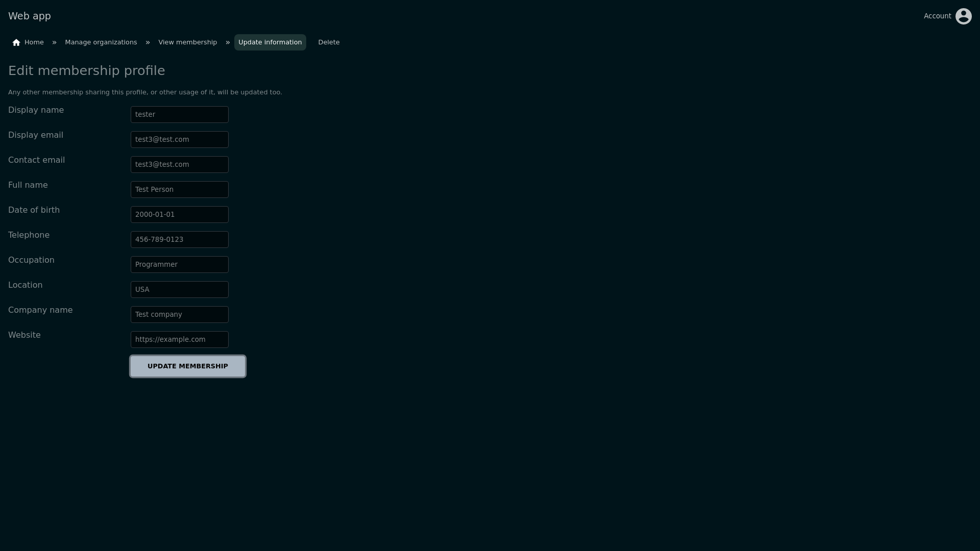Select the Website URL field
Viewport: 980px width, 551px height.
pyautogui.click(x=179, y=339)
